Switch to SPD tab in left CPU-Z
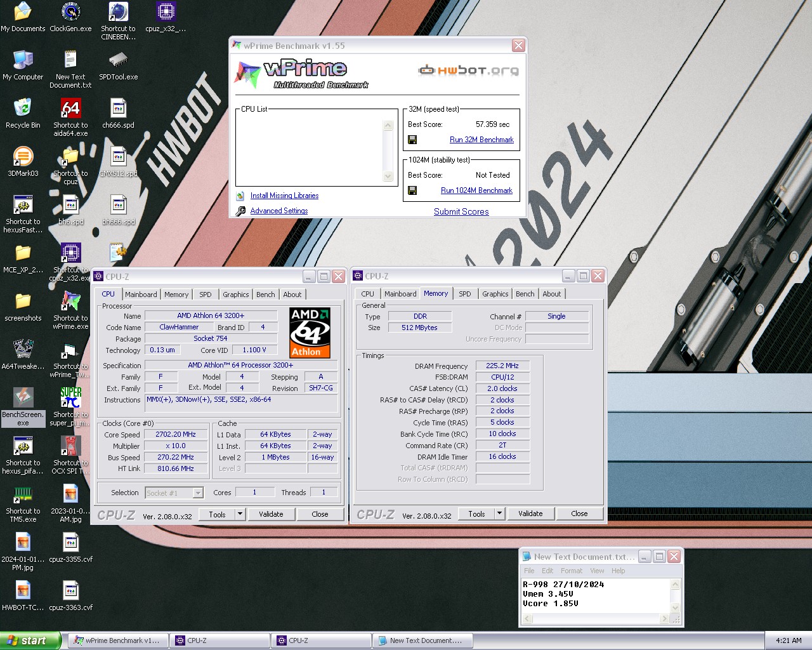Screen dimensions: 812x650 (x=206, y=295)
